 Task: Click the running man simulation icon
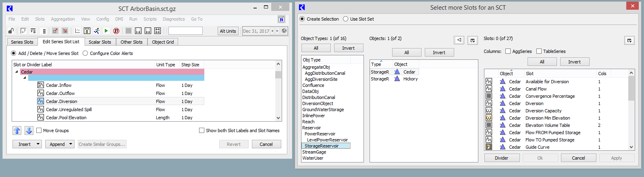pos(97,31)
